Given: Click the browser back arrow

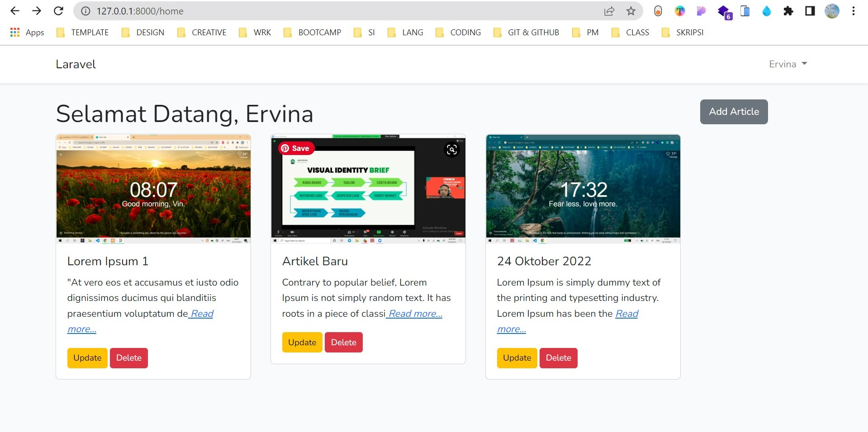Looking at the screenshot, I should pos(15,11).
